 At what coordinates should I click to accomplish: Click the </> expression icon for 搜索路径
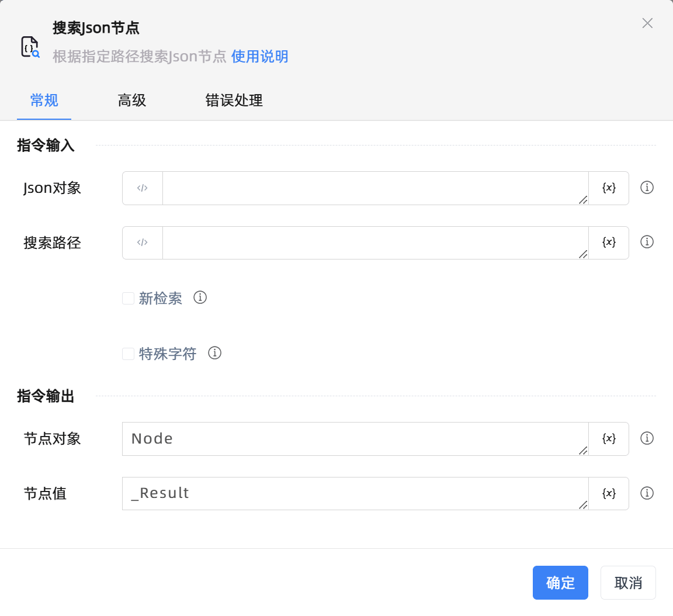(142, 243)
